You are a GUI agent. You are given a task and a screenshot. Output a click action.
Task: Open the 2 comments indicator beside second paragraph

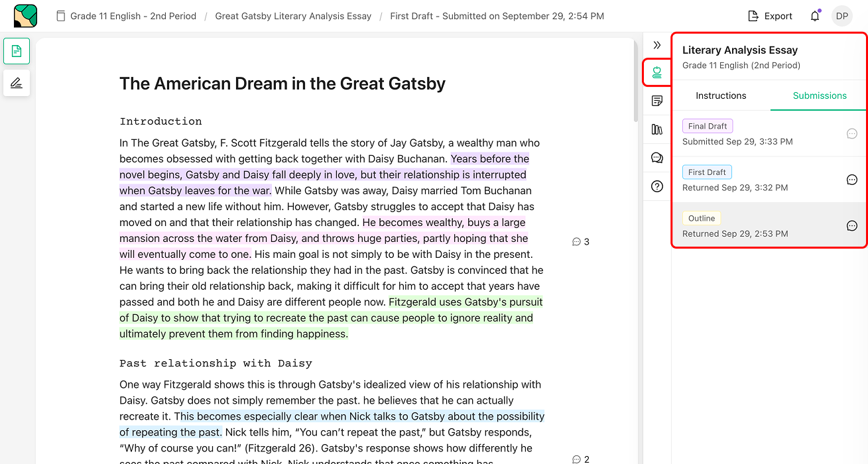pos(581,459)
